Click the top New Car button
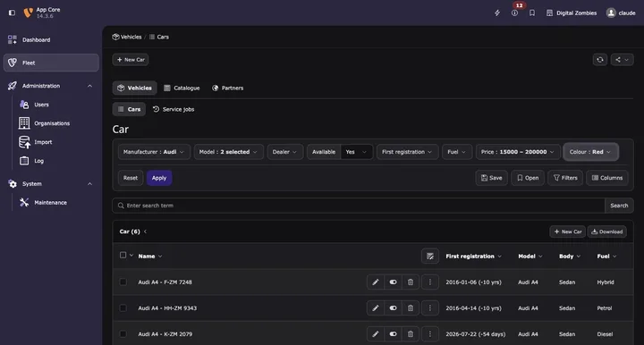The height and width of the screenshot is (345, 644). point(131,60)
